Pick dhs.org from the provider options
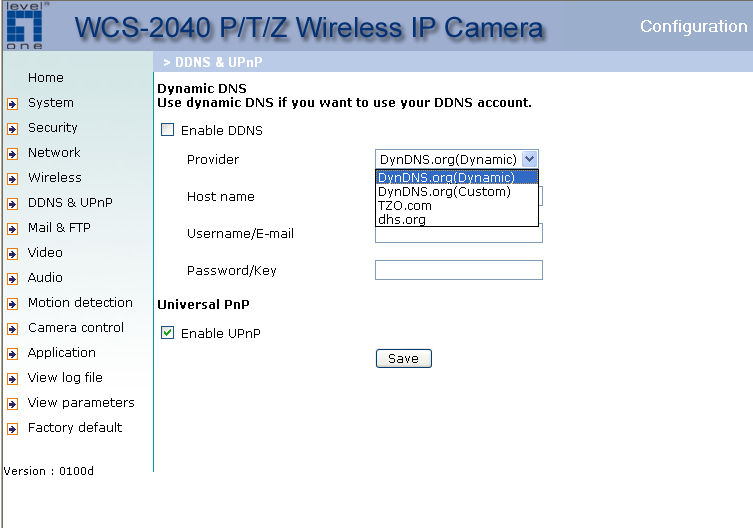The height and width of the screenshot is (528, 753). click(x=402, y=220)
